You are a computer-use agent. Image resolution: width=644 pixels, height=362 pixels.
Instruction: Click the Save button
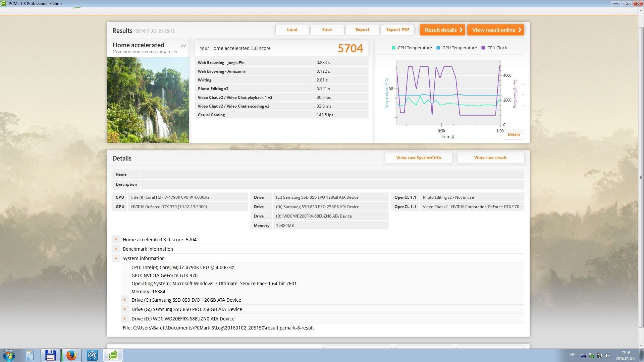point(327,29)
